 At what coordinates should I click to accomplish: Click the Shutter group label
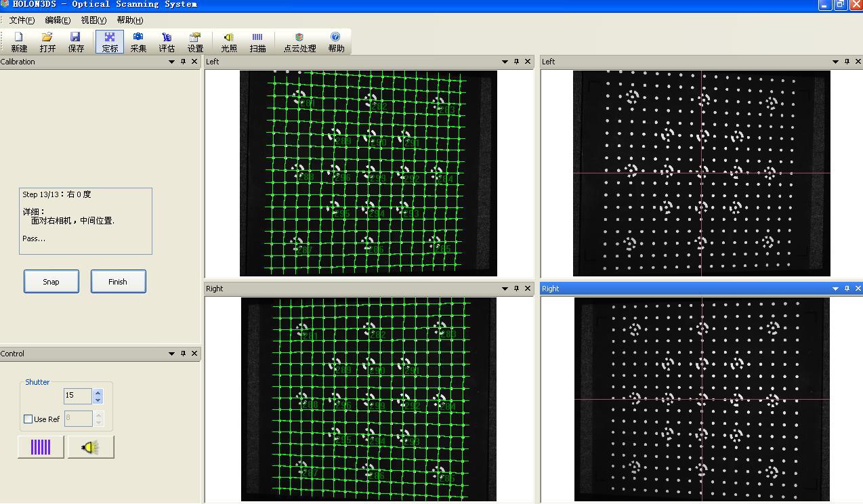coord(37,382)
